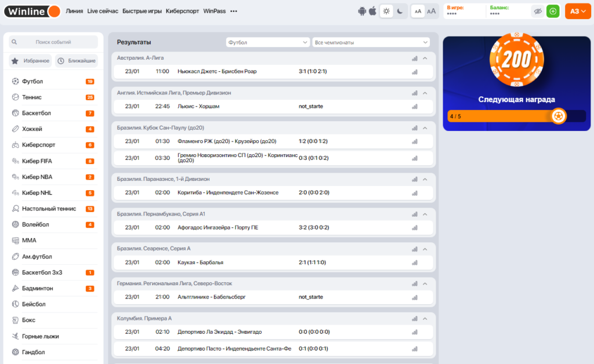The image size is (594, 364).
Task: Select Хоккей in the sports sidebar
Action: [53, 129]
